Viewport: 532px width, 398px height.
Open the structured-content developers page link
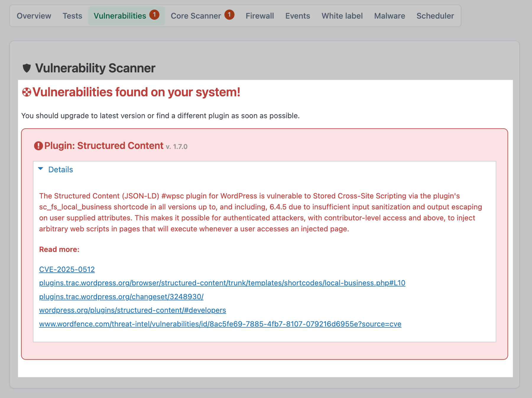point(132,310)
